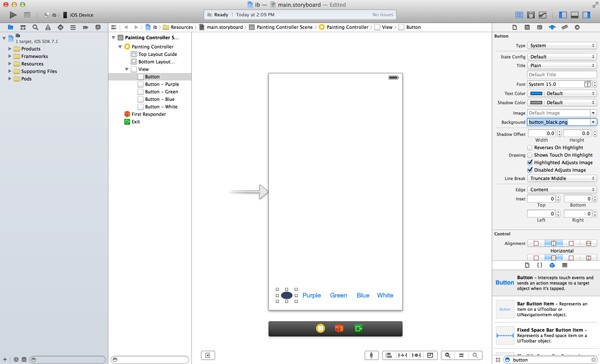Open the Media library
600x364 pixels.
(564, 265)
